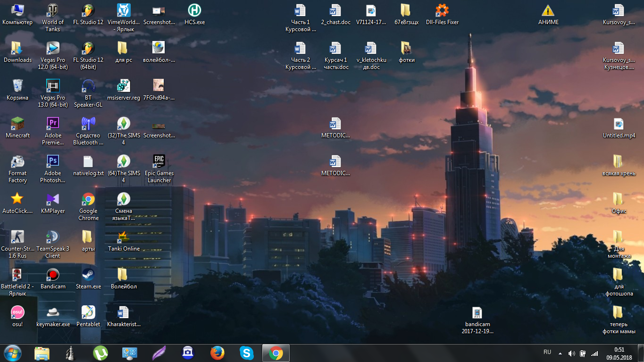644x362 pixels.
Task: Launch the Epic Games Launcher icon
Action: pos(159,168)
